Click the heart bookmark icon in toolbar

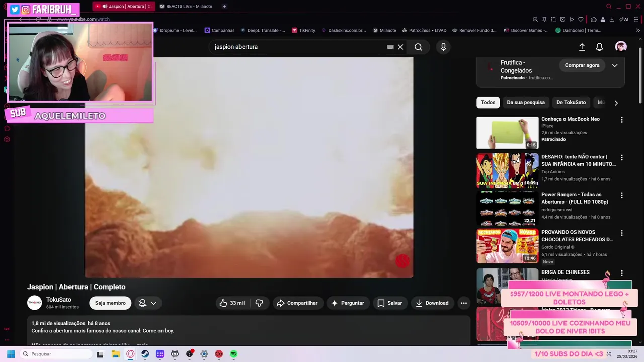(x=581, y=19)
